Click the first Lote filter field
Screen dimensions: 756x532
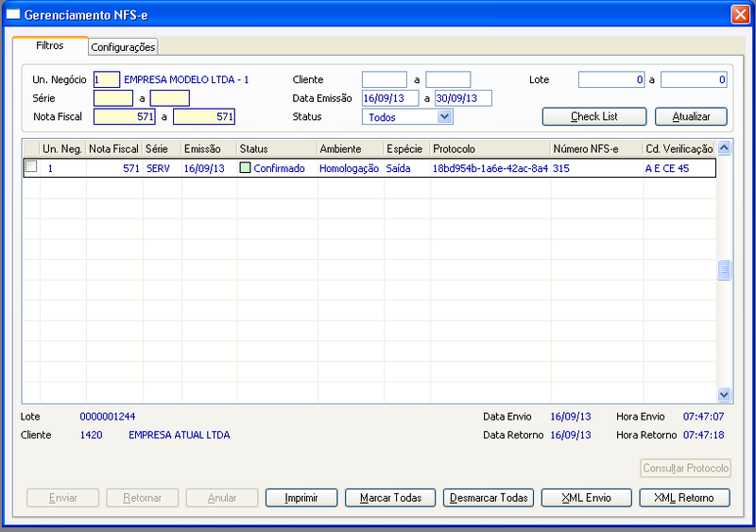pyautogui.click(x=611, y=79)
